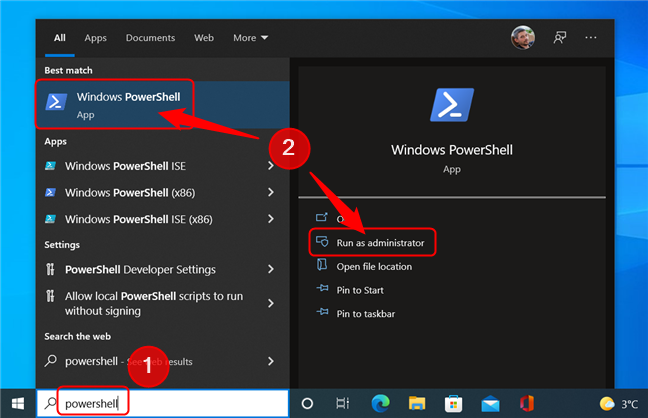Open PowerShell Developer Settings
This screenshot has width=648, height=418.
[140, 270]
